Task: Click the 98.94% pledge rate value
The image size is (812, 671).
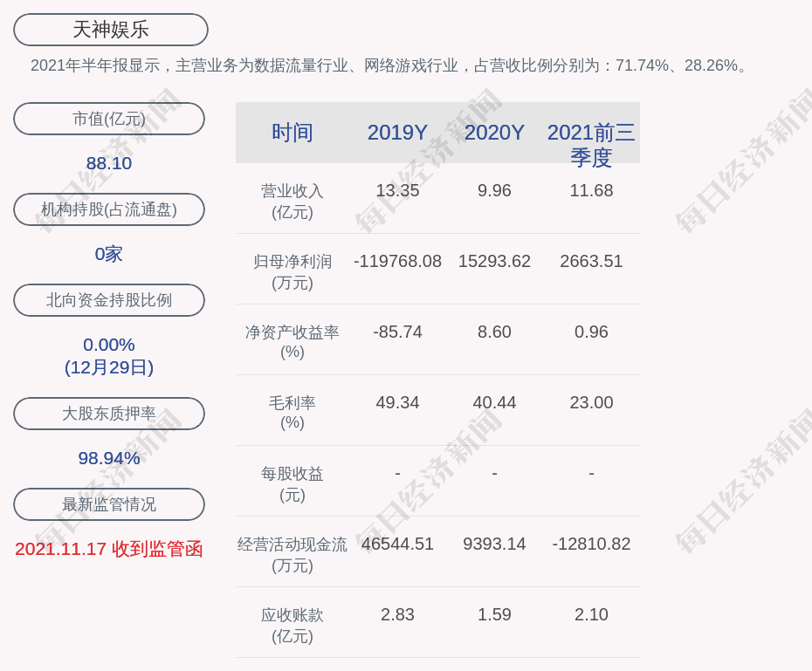Action: pyautogui.click(x=109, y=458)
